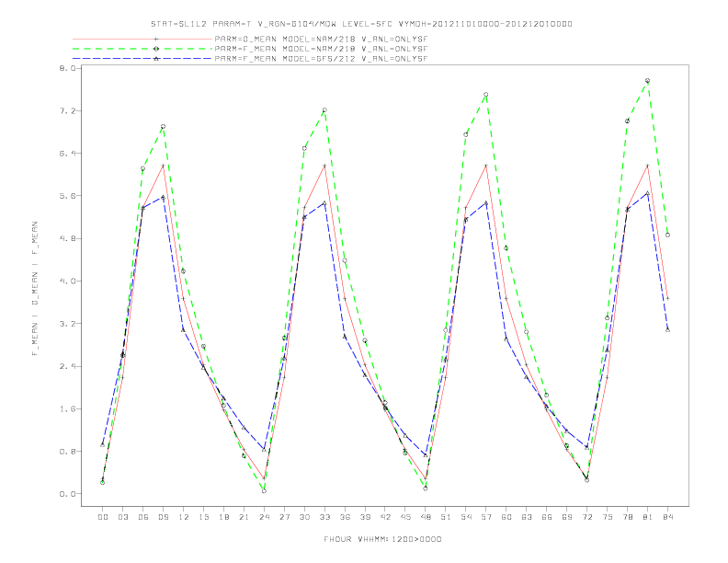Screen dimensions: 728x563
Task: Click forecast hour 30 on the x-axis
Action: 304,517
